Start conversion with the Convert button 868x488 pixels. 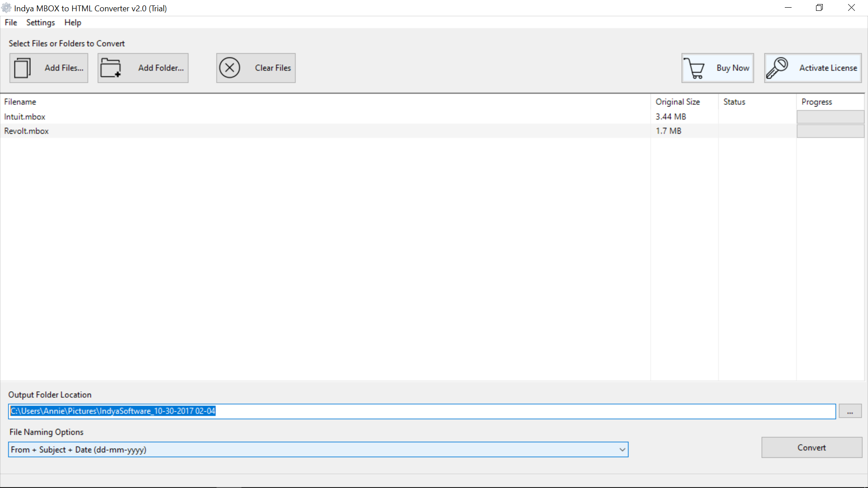(x=812, y=447)
